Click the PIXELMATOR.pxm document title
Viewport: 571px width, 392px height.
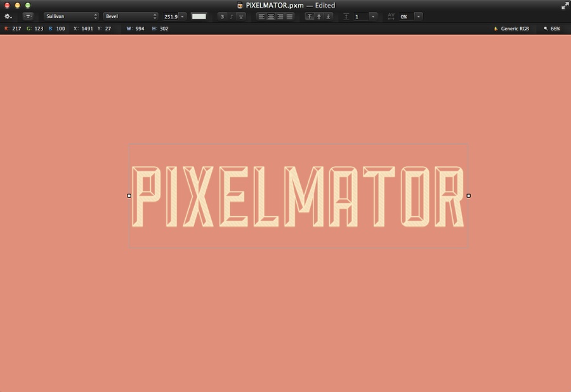pyautogui.click(x=275, y=5)
